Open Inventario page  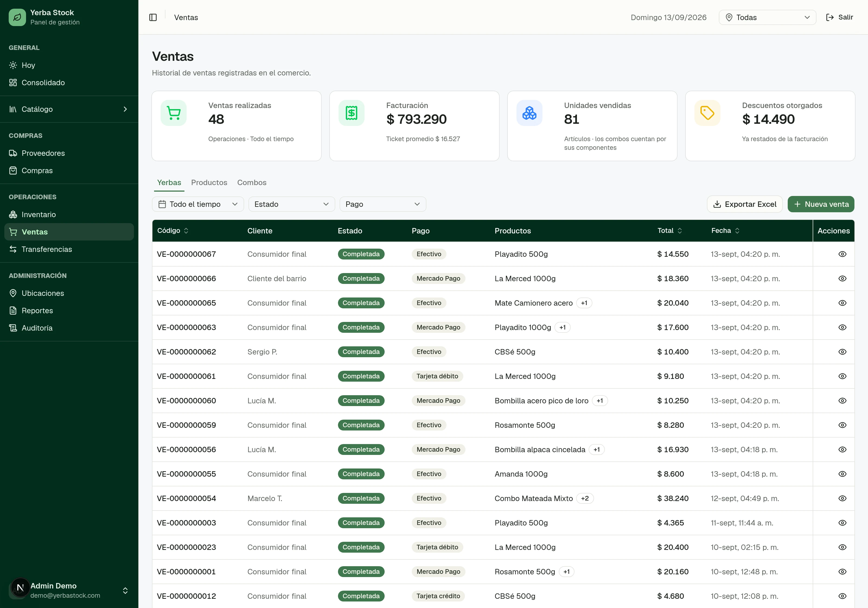point(69,214)
